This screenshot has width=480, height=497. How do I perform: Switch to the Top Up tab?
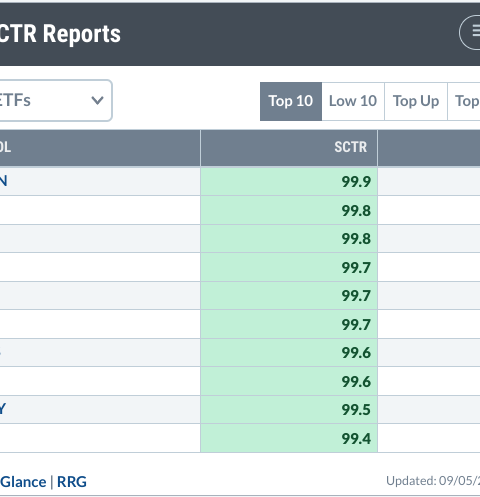point(416,101)
